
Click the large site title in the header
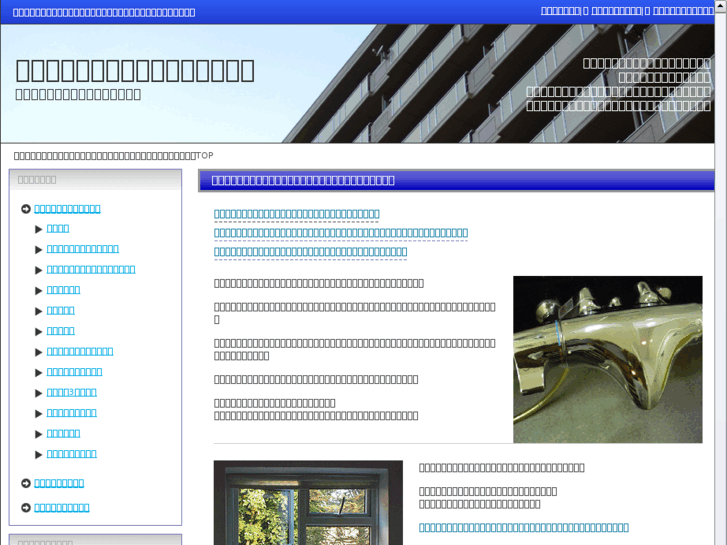[x=135, y=71]
